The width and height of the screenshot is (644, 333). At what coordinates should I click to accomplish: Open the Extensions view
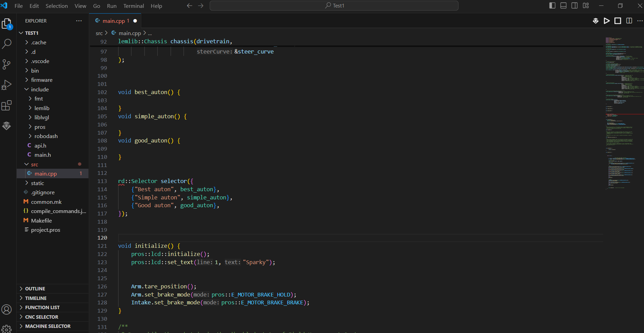(7, 105)
